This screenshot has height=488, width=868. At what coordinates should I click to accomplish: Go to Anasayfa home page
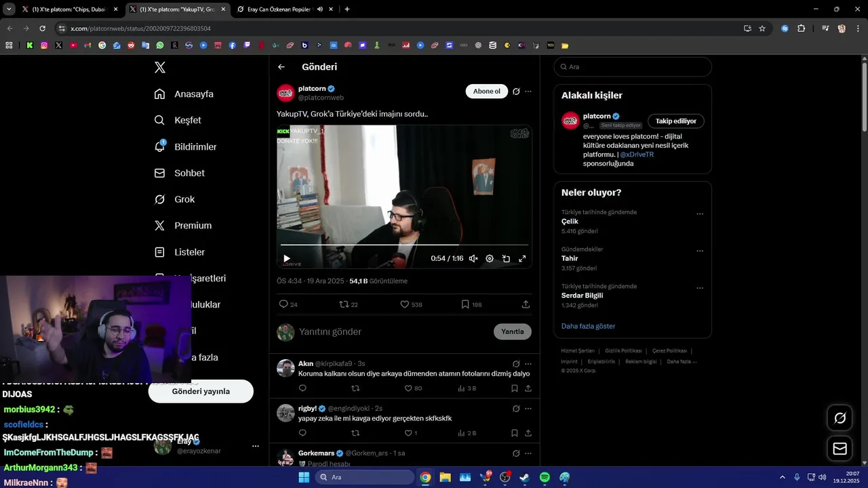(184, 94)
